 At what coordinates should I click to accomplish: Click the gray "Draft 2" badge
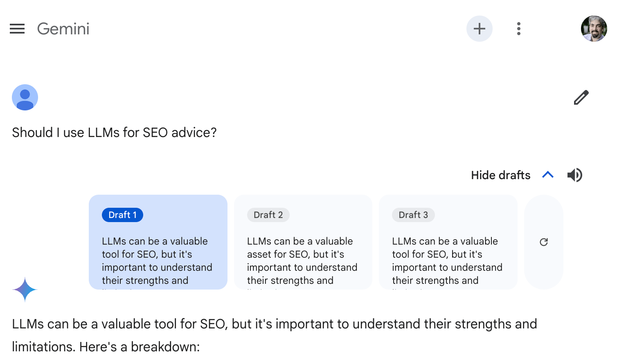click(268, 215)
